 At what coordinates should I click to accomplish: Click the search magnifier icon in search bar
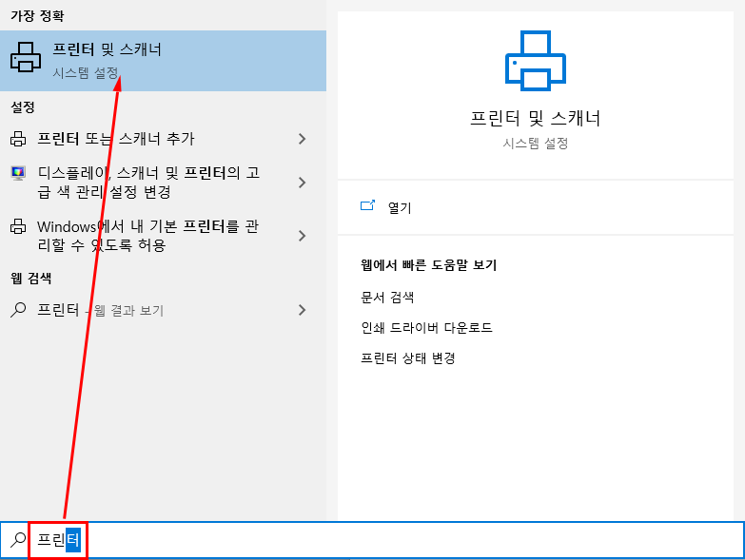click(x=18, y=540)
